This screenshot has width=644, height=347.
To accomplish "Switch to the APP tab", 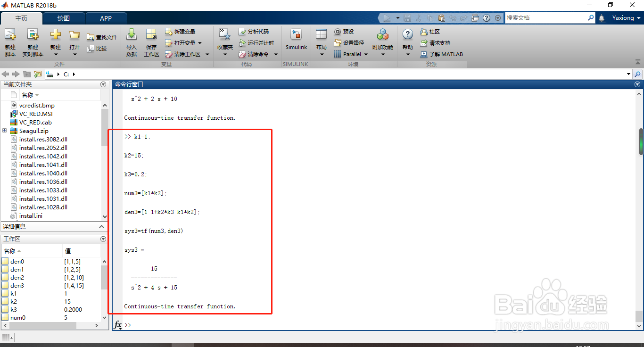I will [x=106, y=18].
